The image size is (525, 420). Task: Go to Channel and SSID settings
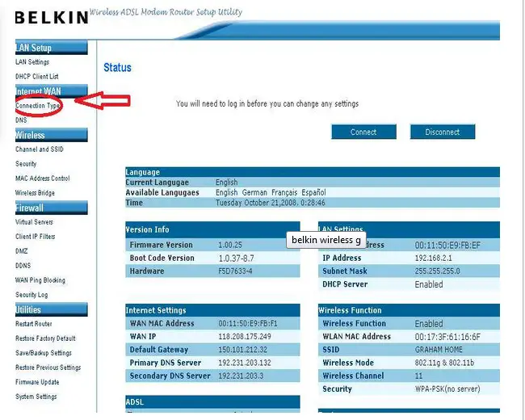pos(40,149)
